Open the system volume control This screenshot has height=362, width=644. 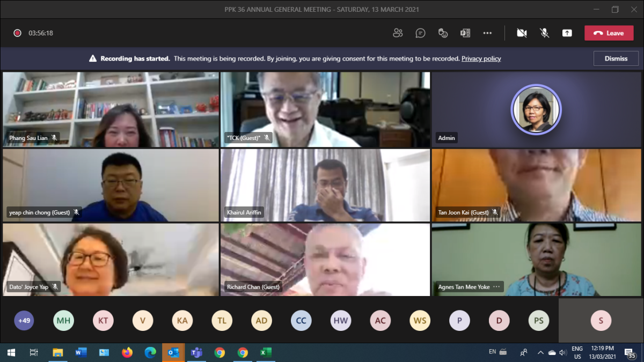coord(562,352)
